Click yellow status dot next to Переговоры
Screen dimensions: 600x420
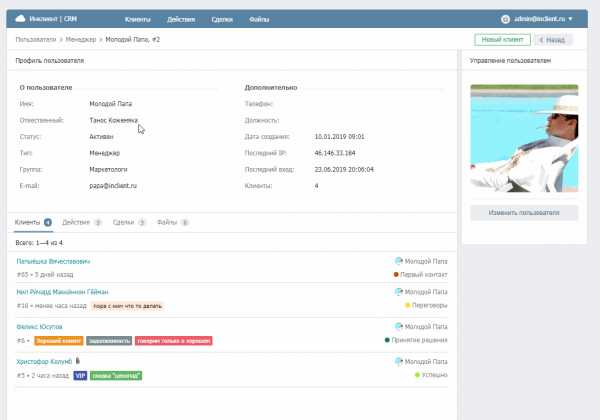(408, 305)
